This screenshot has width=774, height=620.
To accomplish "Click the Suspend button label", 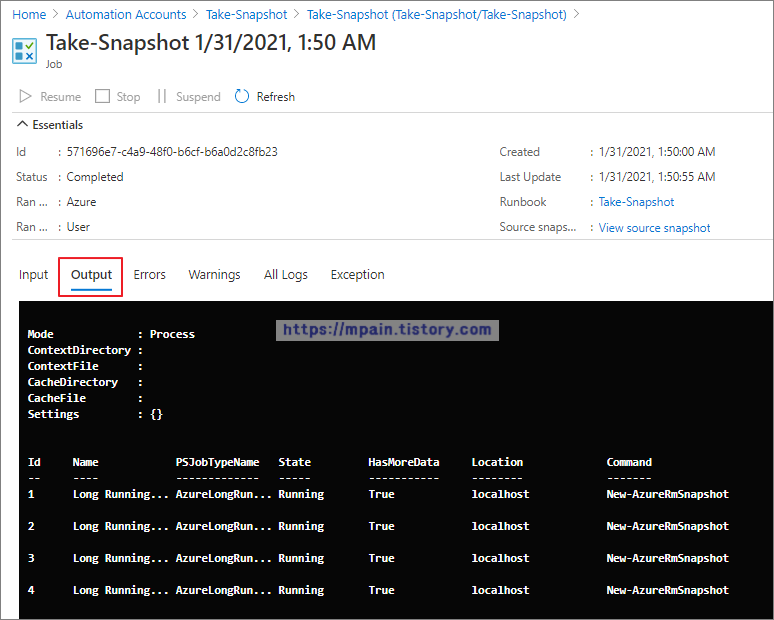I will [198, 97].
